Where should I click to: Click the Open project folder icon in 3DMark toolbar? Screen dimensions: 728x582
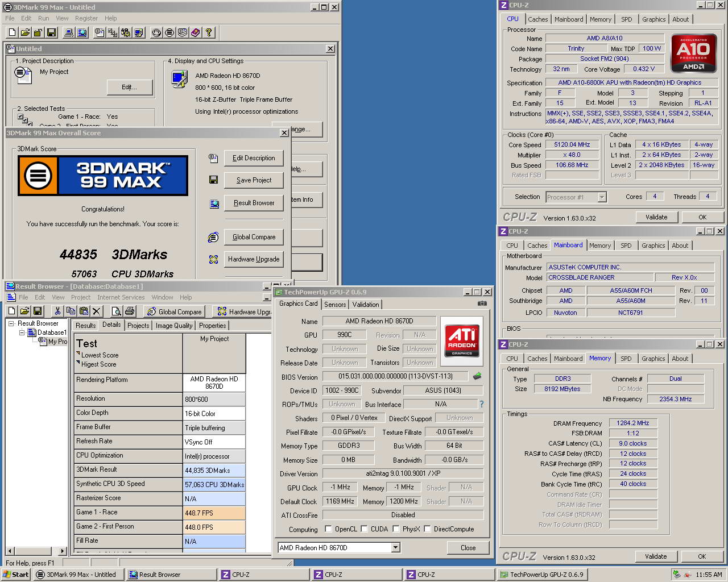25,32
